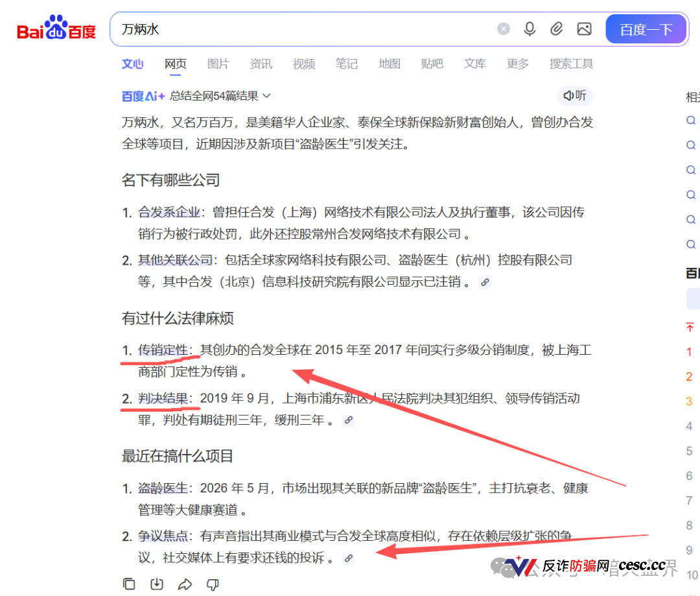Expand 总结全网54篇结果 dropdown
The image size is (700, 596).
click(220, 96)
